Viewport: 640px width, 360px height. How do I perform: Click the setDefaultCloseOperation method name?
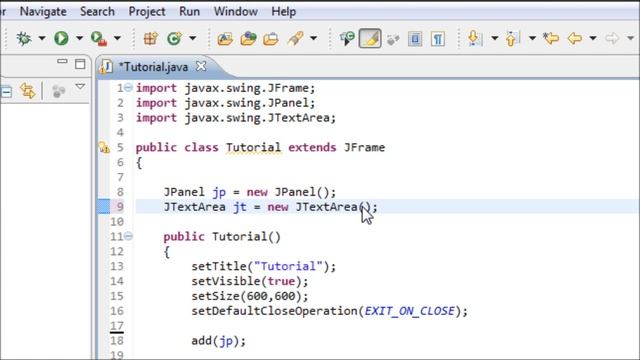275,311
